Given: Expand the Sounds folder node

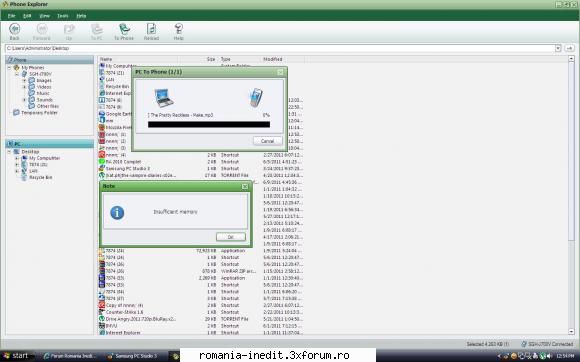Looking at the screenshot, I should (24, 100).
